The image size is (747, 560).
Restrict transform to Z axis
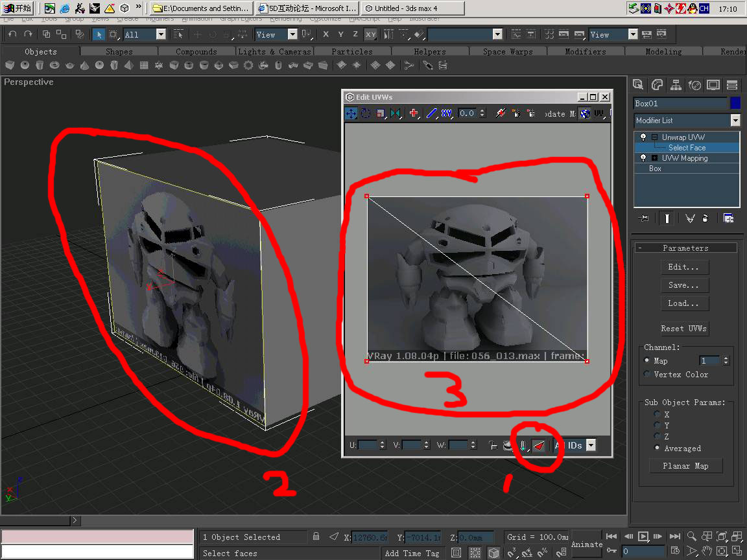point(355,34)
